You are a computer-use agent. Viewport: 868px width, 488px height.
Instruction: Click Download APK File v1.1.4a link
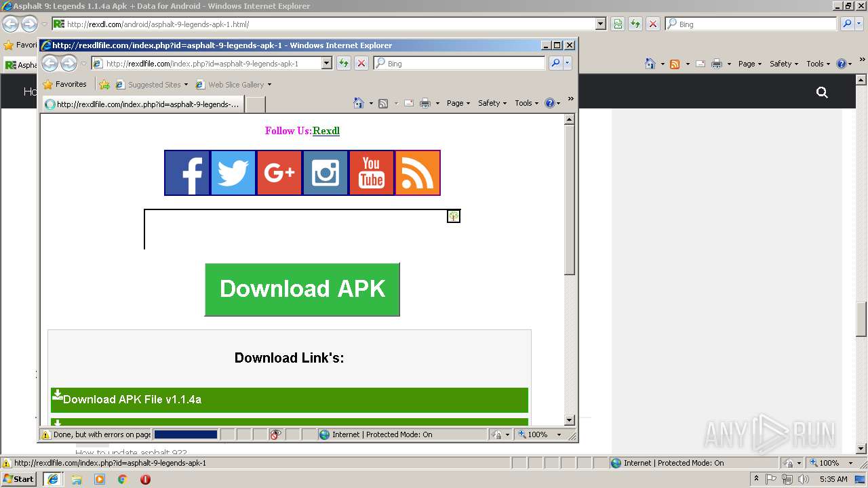(290, 400)
